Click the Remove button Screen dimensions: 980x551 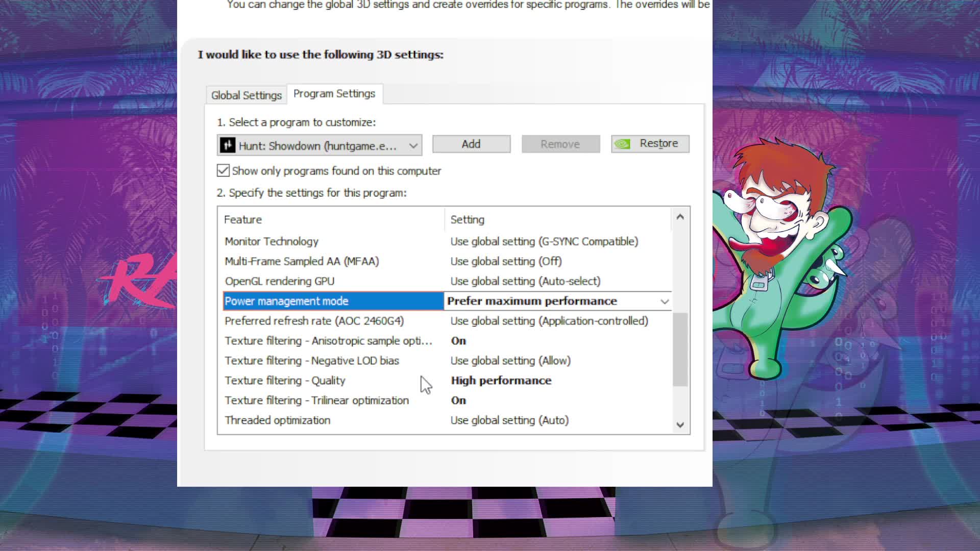point(560,144)
